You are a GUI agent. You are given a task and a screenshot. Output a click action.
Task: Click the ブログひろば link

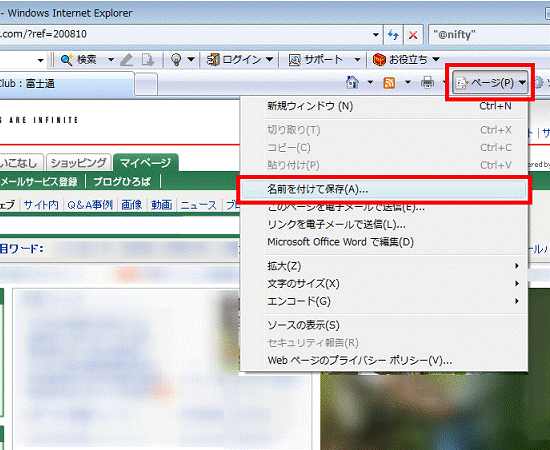pyautogui.click(x=122, y=182)
